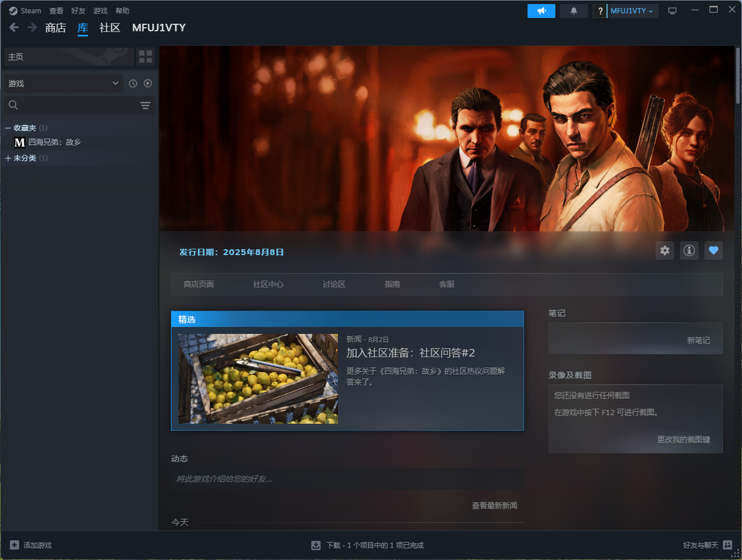
Task: Open the 社区中心 link
Action: [269, 284]
